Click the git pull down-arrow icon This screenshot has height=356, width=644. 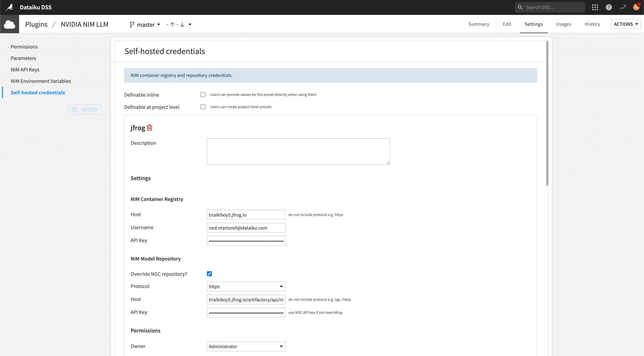point(182,25)
